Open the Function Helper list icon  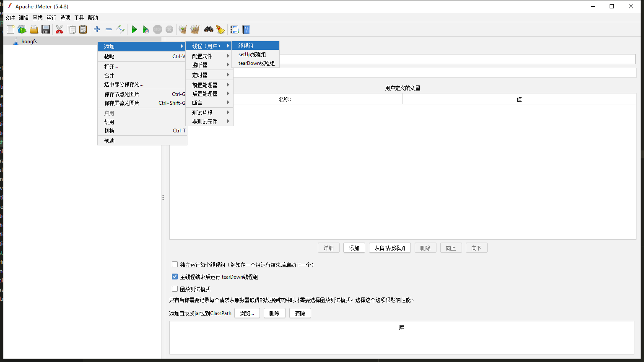click(x=234, y=29)
